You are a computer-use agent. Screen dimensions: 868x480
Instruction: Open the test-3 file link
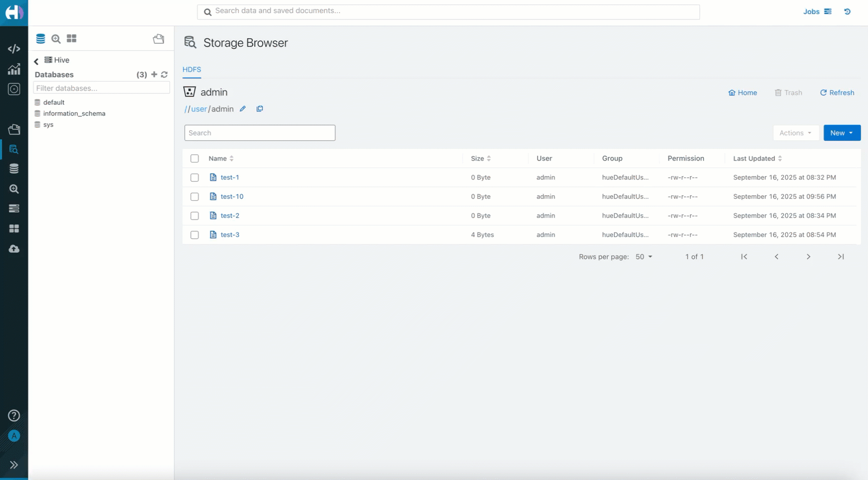tap(230, 234)
